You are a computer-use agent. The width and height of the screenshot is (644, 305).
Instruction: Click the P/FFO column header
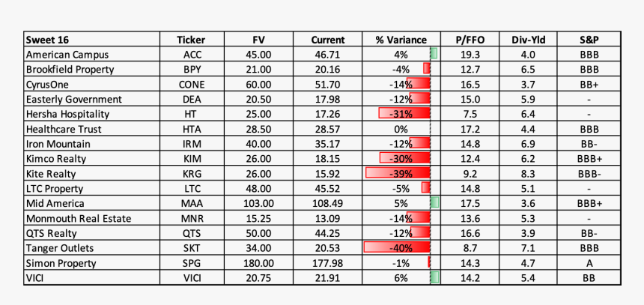470,40
